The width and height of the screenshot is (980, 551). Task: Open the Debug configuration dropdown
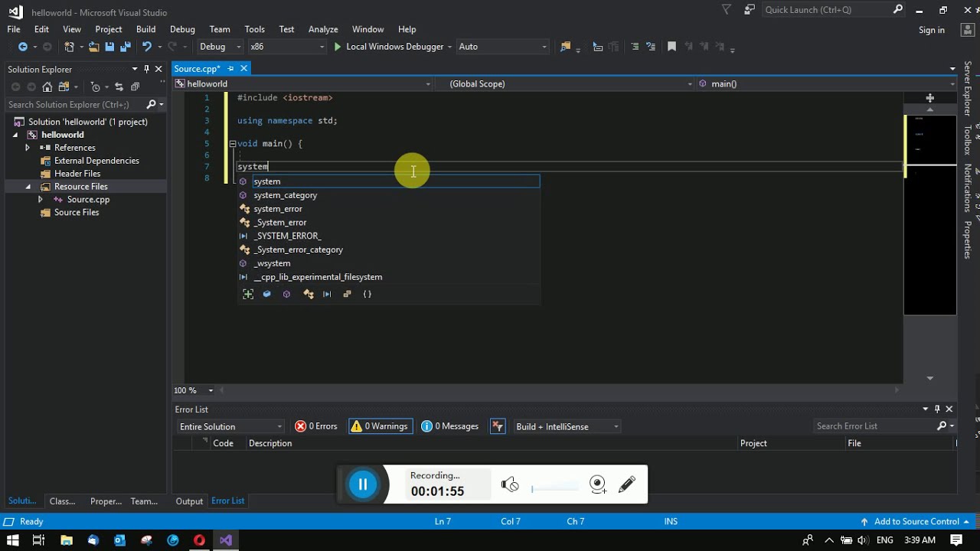[x=220, y=47]
